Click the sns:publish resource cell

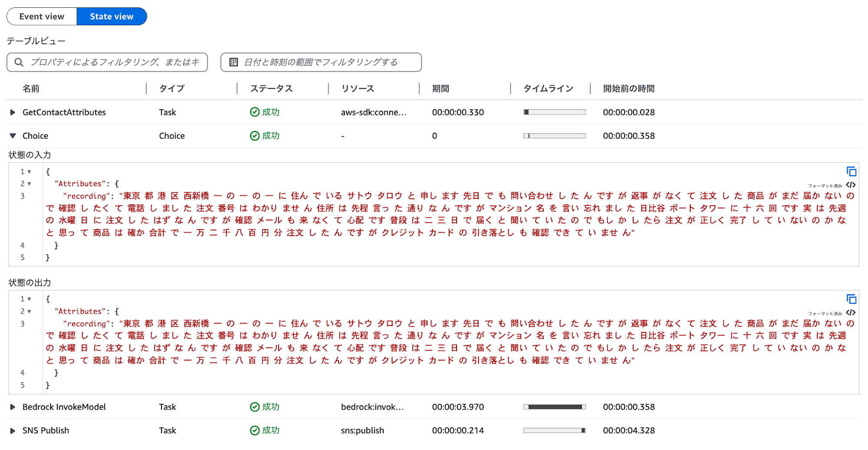[x=362, y=430]
